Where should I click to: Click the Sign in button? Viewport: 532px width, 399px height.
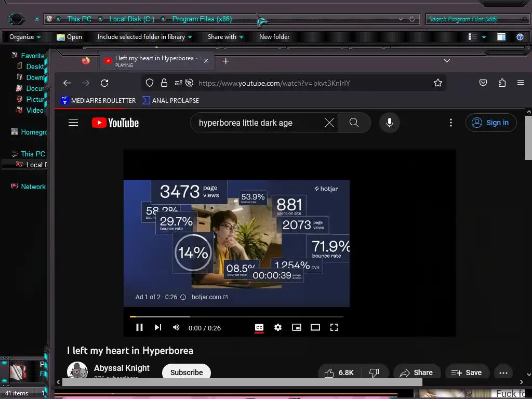(491, 123)
